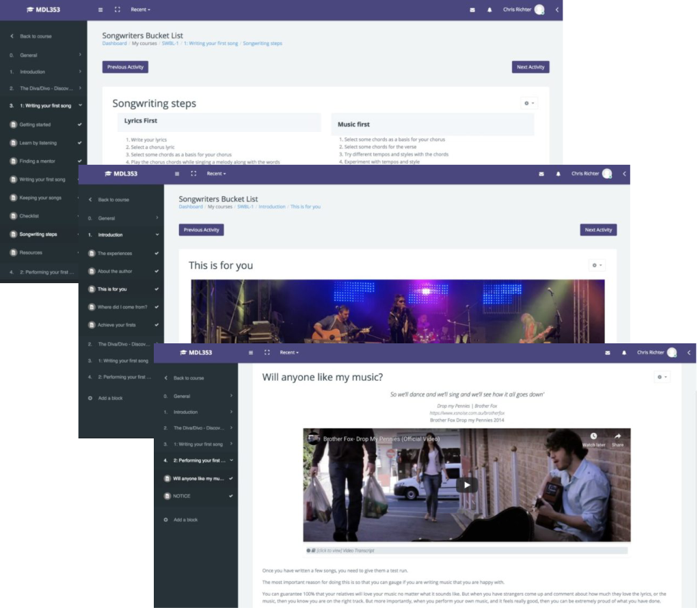The width and height of the screenshot is (700, 608).
Task: Open 'The Diva/Divo' section in Songwriting steps window sidebar
Action: (46, 88)
